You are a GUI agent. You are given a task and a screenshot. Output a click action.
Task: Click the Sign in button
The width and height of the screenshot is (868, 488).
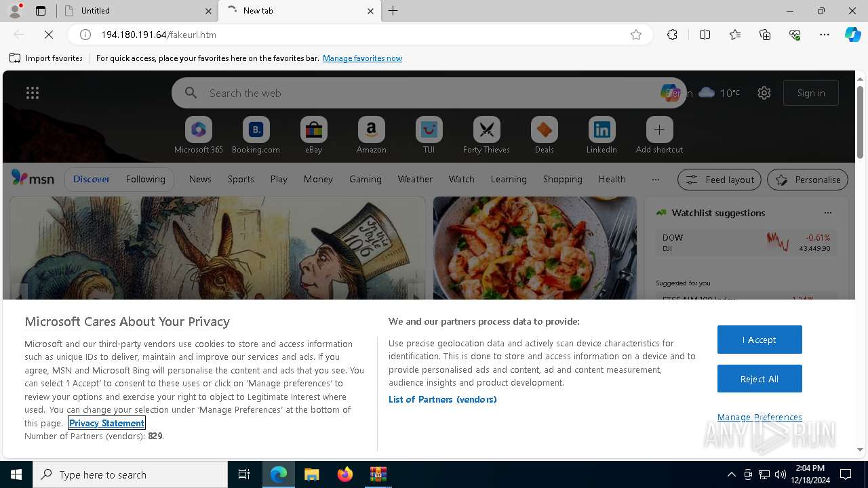pyautogui.click(x=811, y=93)
